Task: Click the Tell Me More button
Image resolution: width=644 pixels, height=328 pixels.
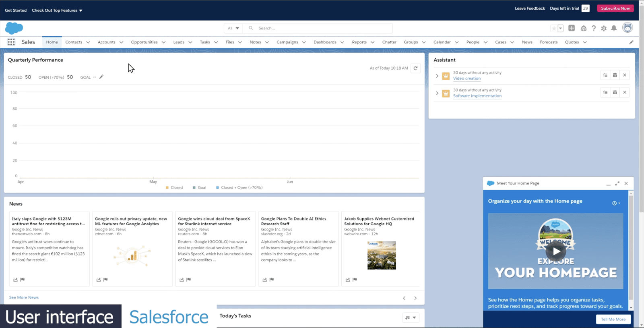Action: [x=613, y=319]
